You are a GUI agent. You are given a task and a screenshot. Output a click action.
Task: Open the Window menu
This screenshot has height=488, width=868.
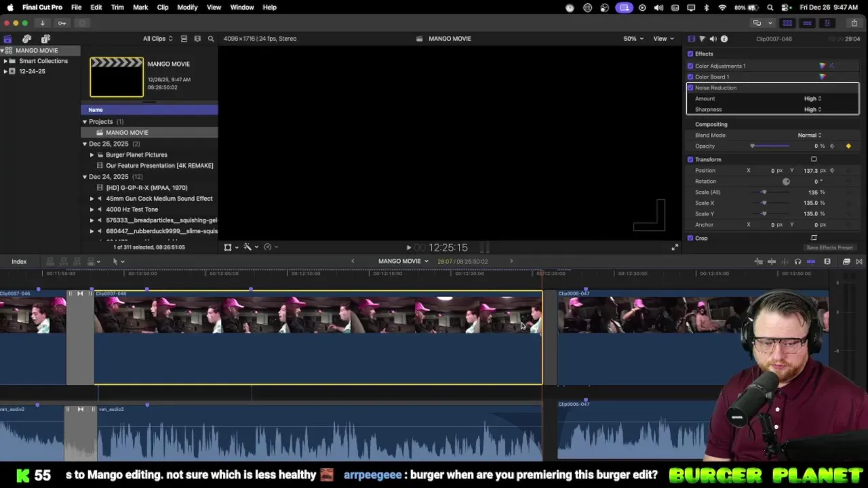242,7
